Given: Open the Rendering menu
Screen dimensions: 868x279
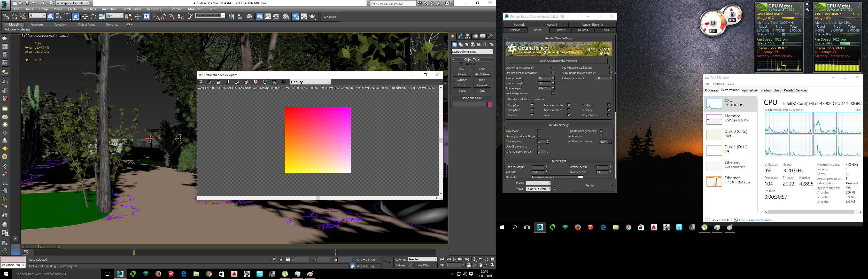Looking at the screenshot, I should click(x=154, y=9).
